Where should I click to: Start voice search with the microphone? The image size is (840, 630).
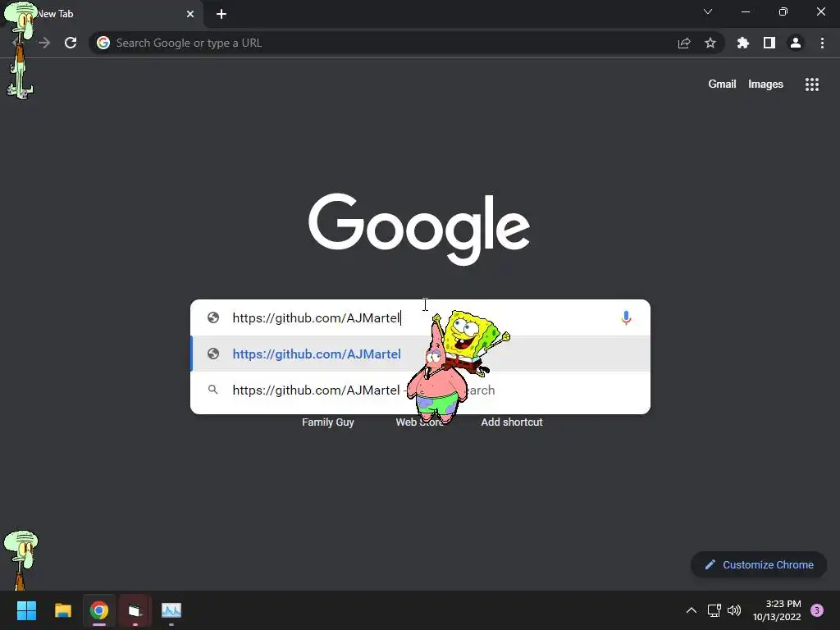(x=626, y=317)
